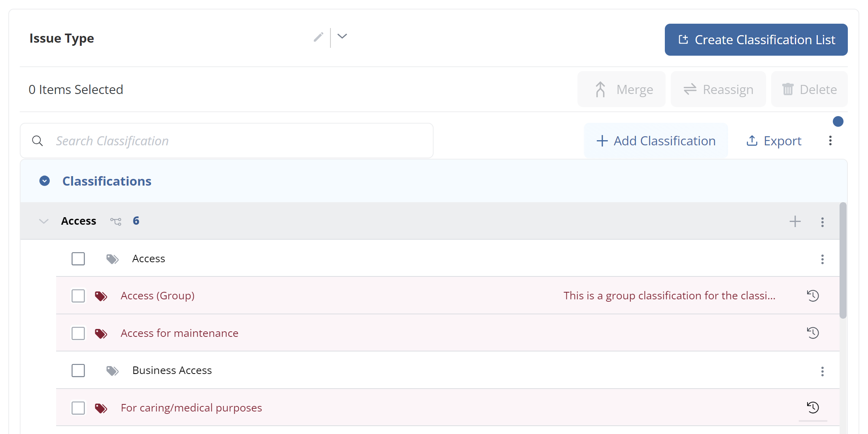Click the 'Issue Type' list title

62,38
